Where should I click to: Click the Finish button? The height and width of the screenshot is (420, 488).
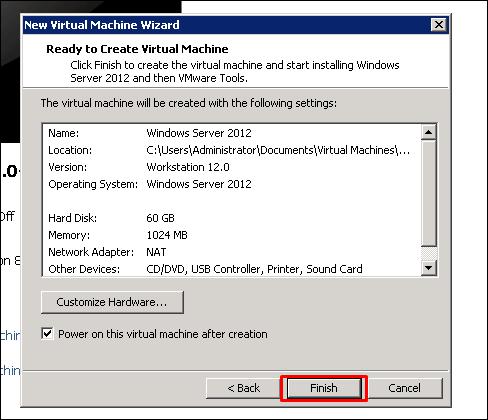click(x=324, y=388)
